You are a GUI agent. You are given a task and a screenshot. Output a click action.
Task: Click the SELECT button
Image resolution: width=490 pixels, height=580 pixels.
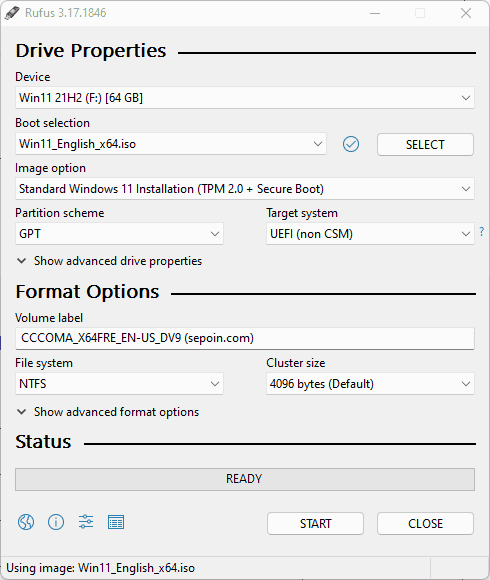pyautogui.click(x=425, y=145)
